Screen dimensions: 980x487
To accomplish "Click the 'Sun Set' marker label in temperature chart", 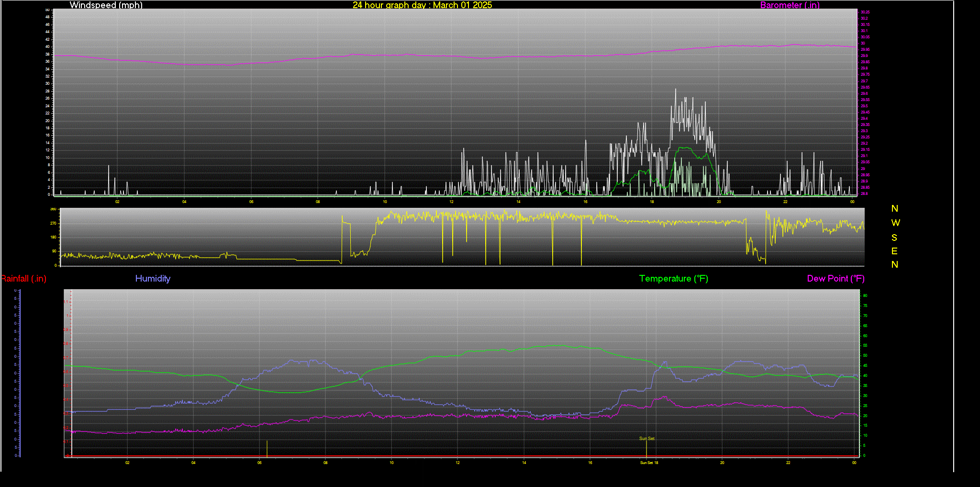I will tap(647, 438).
